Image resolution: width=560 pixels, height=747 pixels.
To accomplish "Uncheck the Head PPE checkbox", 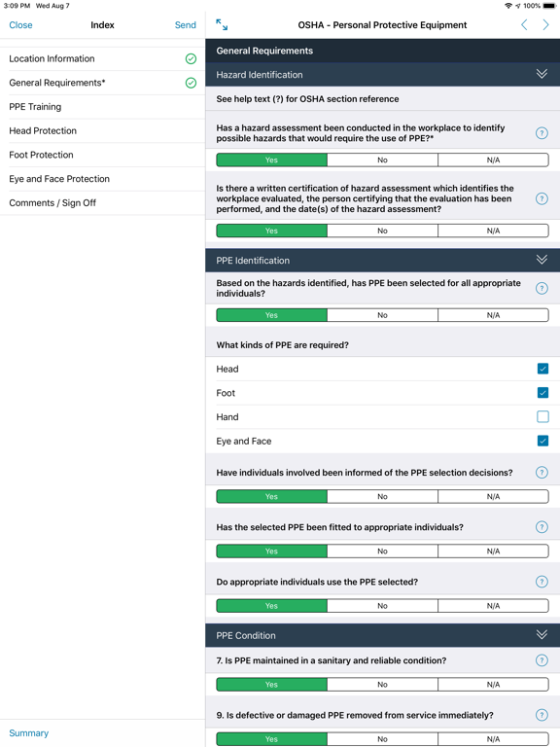I will point(542,369).
